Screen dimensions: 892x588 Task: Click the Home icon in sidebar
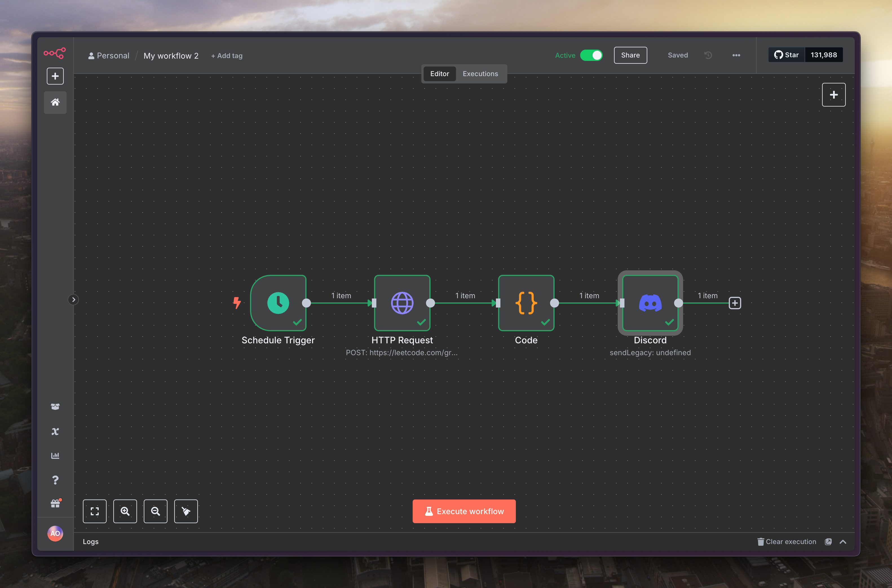tap(55, 102)
